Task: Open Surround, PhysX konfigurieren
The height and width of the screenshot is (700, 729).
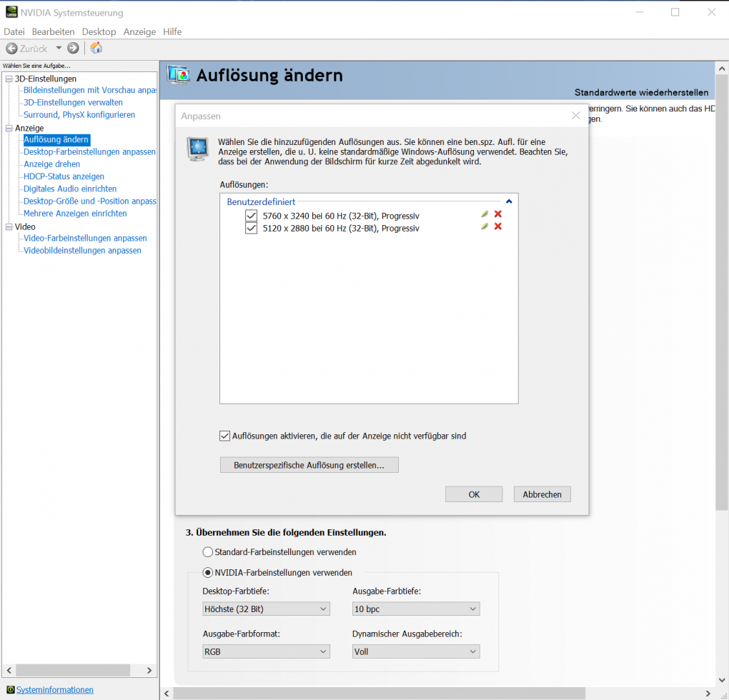Action: click(79, 115)
